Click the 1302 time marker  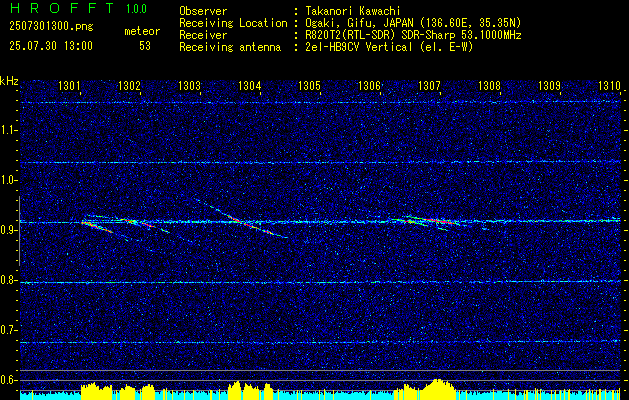coord(129,85)
